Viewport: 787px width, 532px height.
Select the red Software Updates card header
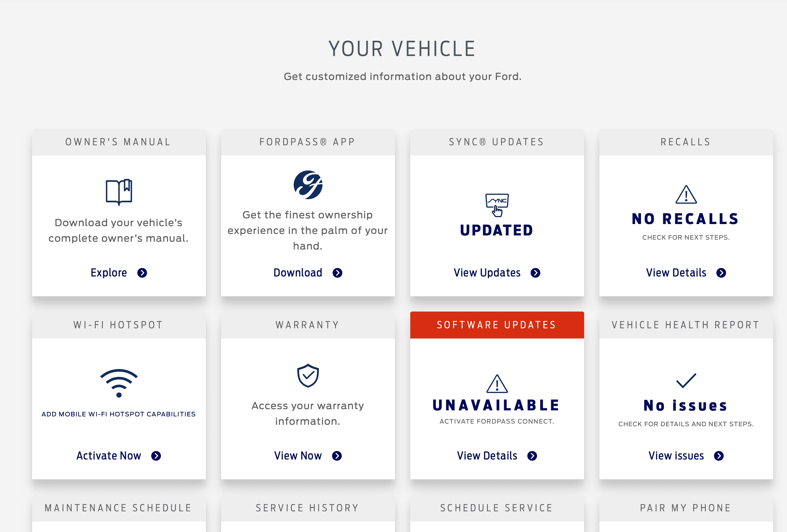497,325
